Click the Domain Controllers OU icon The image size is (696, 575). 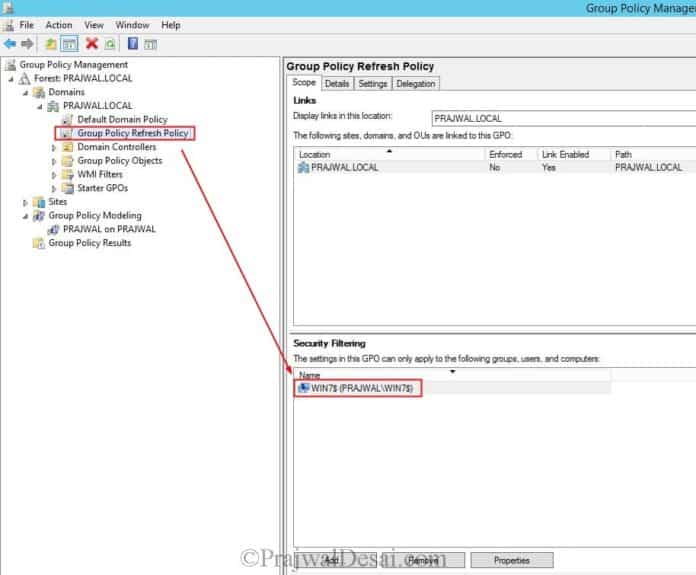67,147
